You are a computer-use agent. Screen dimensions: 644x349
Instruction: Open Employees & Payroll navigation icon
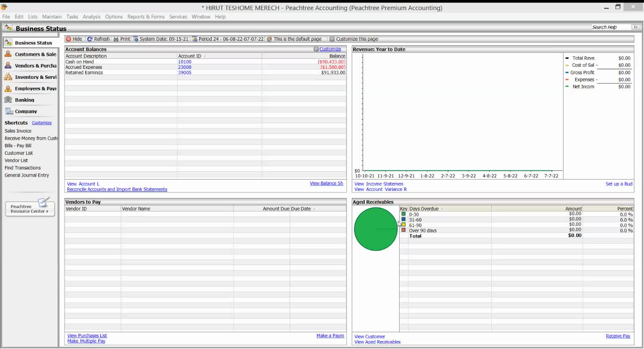[x=8, y=89]
